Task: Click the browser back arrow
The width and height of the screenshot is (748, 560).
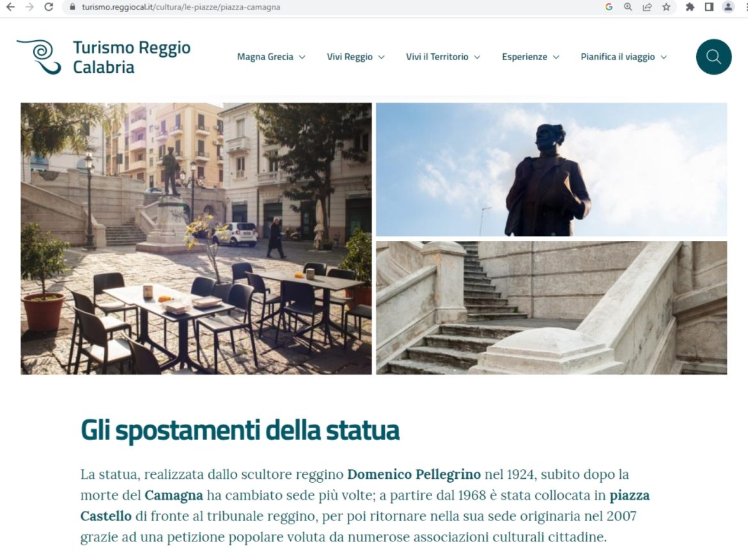Action: 10,6
